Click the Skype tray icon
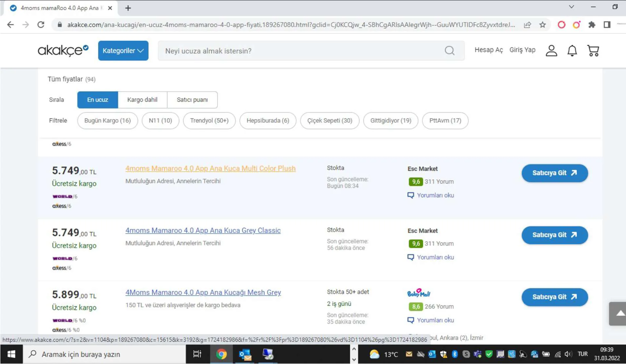626x364 pixels. (x=466, y=354)
